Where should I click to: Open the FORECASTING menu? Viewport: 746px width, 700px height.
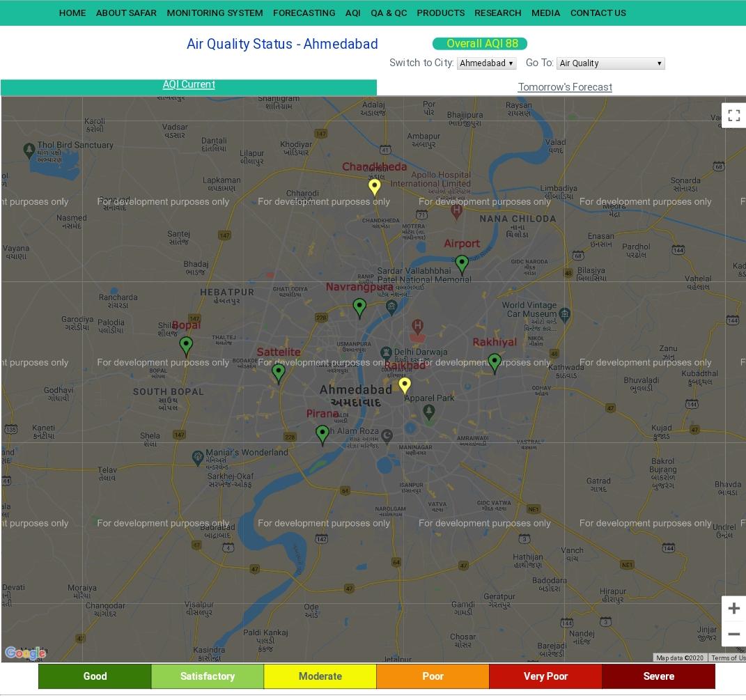click(304, 13)
